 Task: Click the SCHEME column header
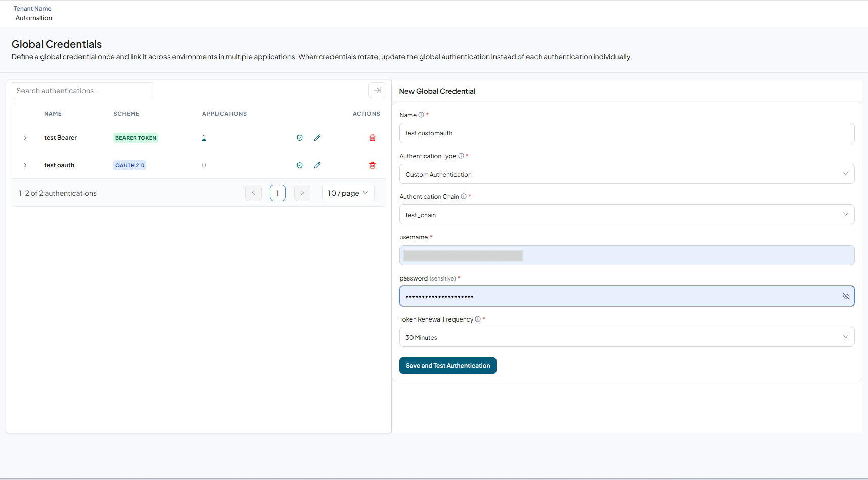click(x=126, y=114)
